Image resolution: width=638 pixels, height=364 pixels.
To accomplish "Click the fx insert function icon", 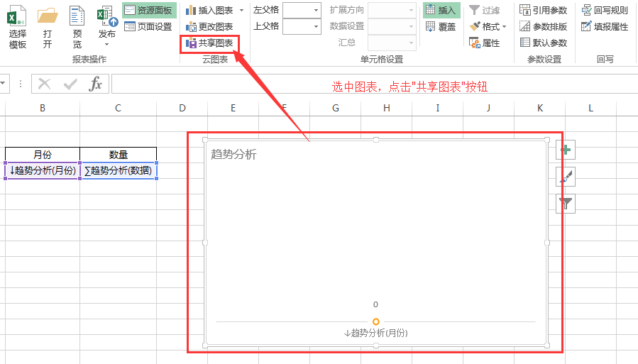I will (95, 84).
